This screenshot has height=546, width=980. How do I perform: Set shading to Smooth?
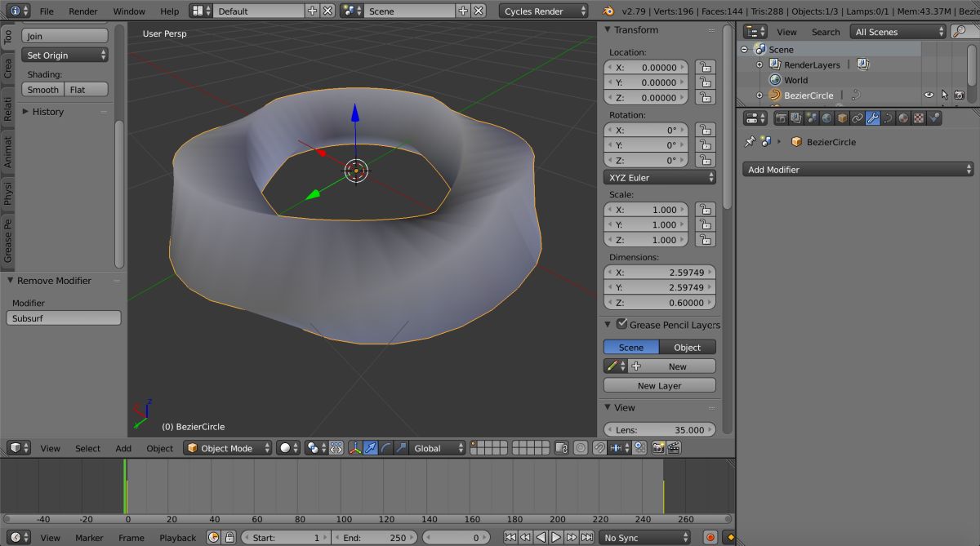coord(42,90)
